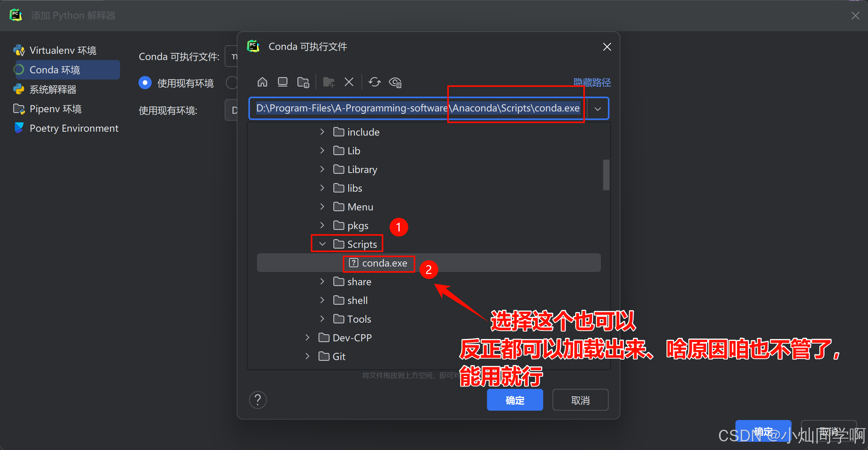The image size is (868, 450).
Task: Expand the Dev-CPP folder chevron
Action: 308,337
